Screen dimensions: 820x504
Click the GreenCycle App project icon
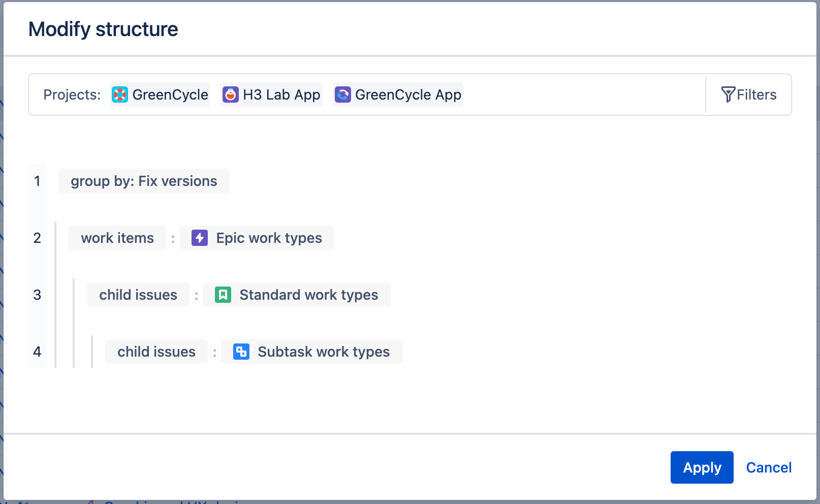click(x=343, y=94)
